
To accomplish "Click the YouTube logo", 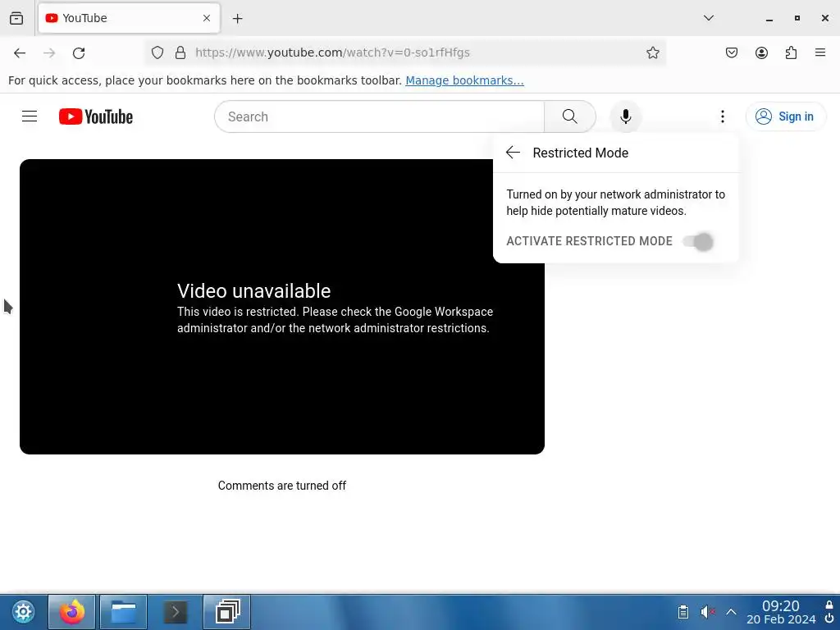I will pyautogui.click(x=96, y=116).
